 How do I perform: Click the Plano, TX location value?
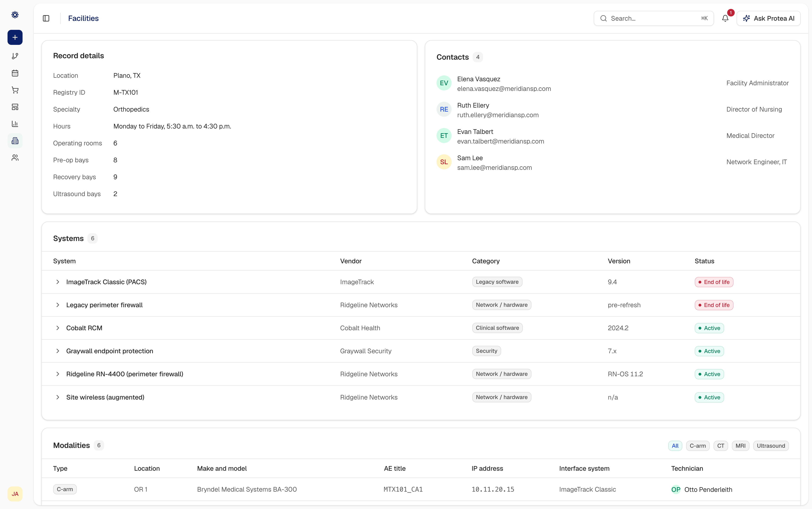(127, 75)
